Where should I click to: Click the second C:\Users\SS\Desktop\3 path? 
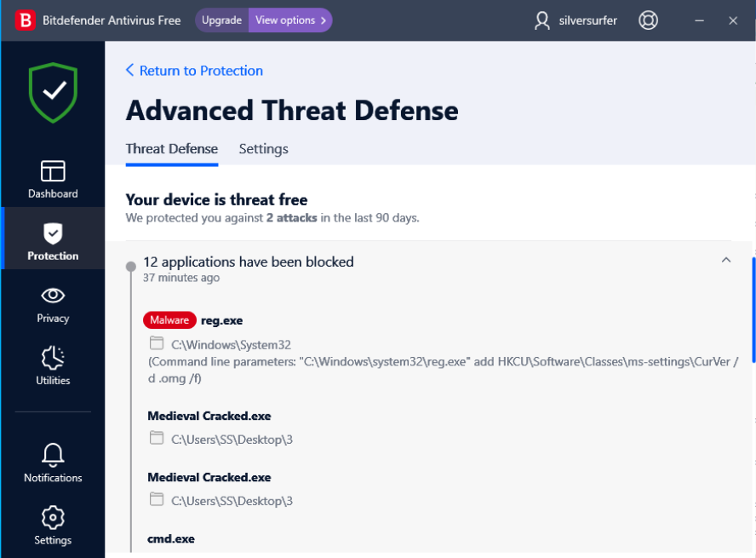pos(232,501)
